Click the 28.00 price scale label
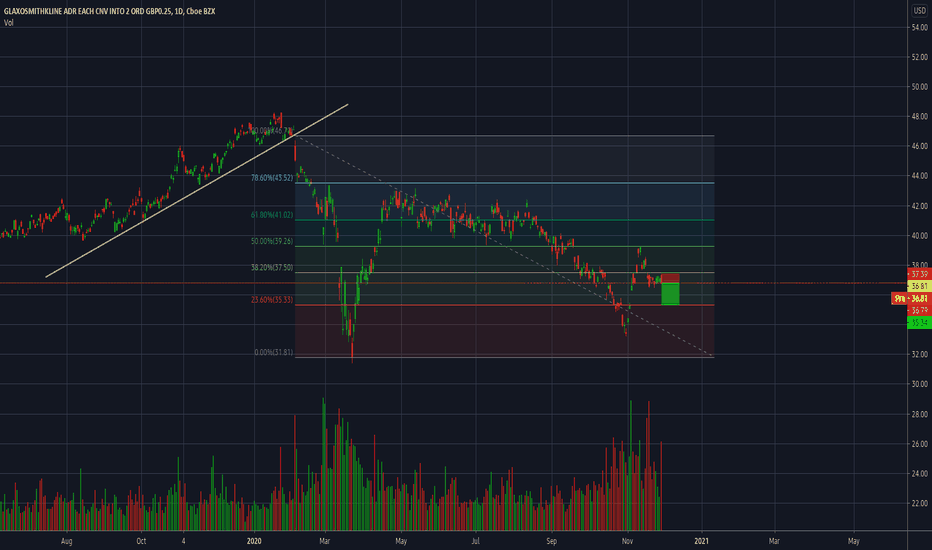Screen dimensions: 932x550 pos(920,414)
